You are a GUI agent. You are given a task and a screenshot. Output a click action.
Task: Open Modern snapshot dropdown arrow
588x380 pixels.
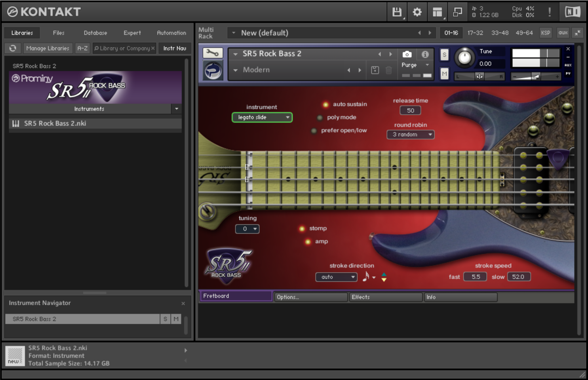pyautogui.click(x=236, y=70)
